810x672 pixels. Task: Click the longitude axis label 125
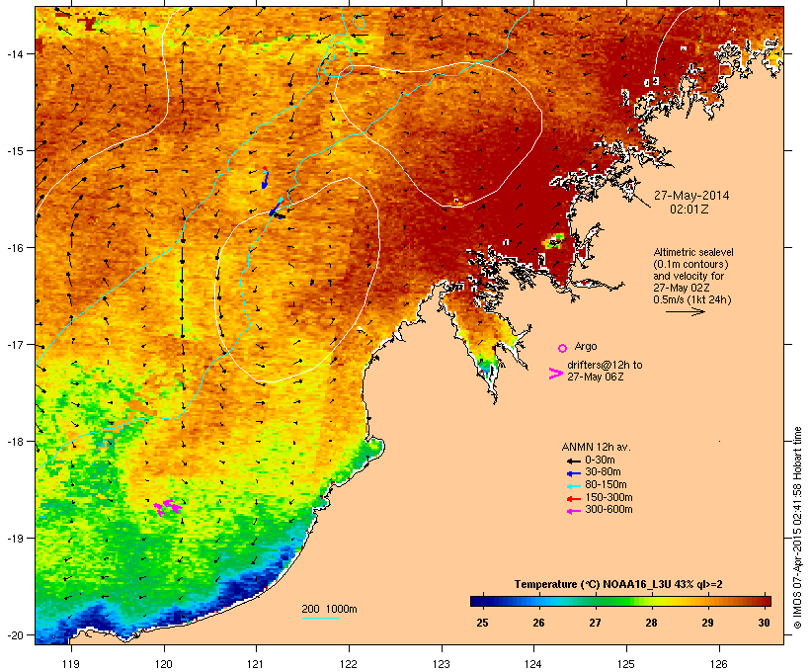[x=626, y=663]
